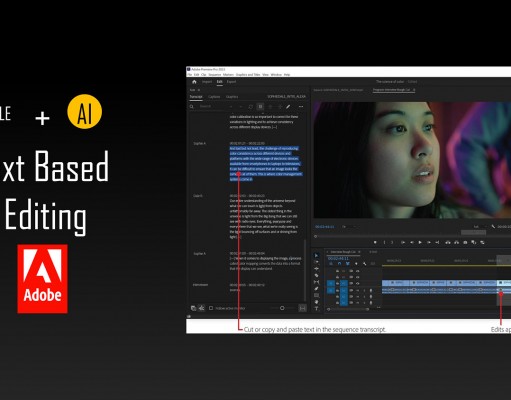Open the Fit zoom level dropdown in Program monitor
Image resolution: width=511 pixels, height=400 pixels.
pos(349,227)
